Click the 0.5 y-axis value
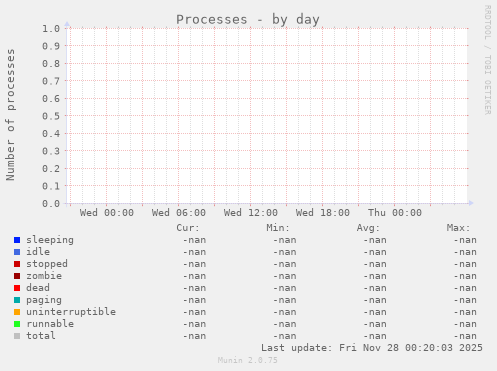The width and height of the screenshot is (497, 371). click(x=51, y=116)
